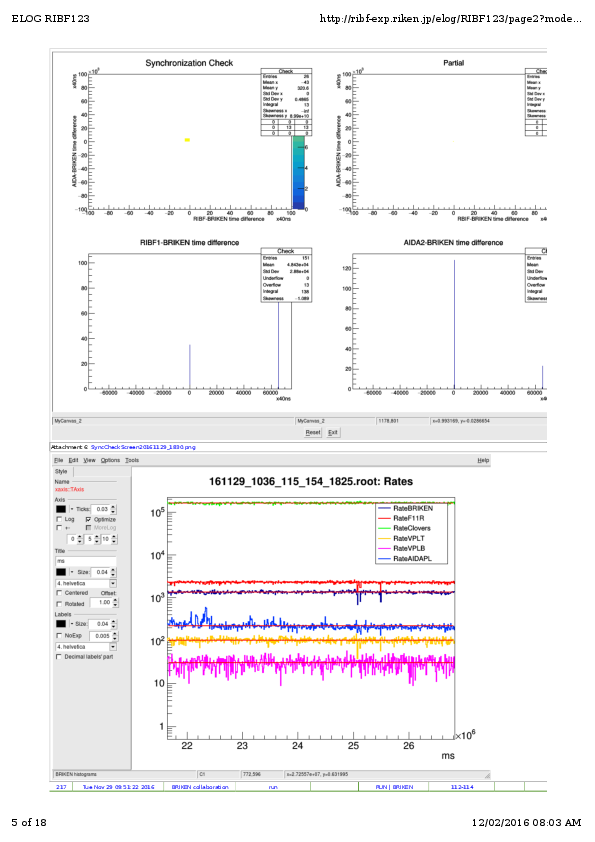Toggle the +- ticks side checkbox
Screen dimensions: 595x842
tap(59, 528)
